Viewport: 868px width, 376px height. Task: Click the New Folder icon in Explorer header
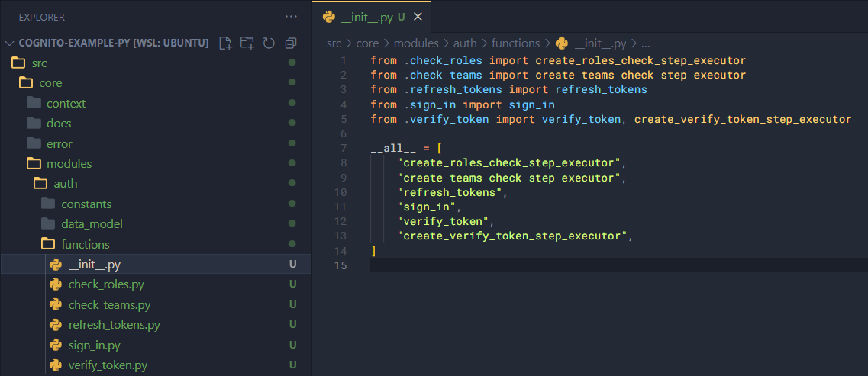(247, 43)
